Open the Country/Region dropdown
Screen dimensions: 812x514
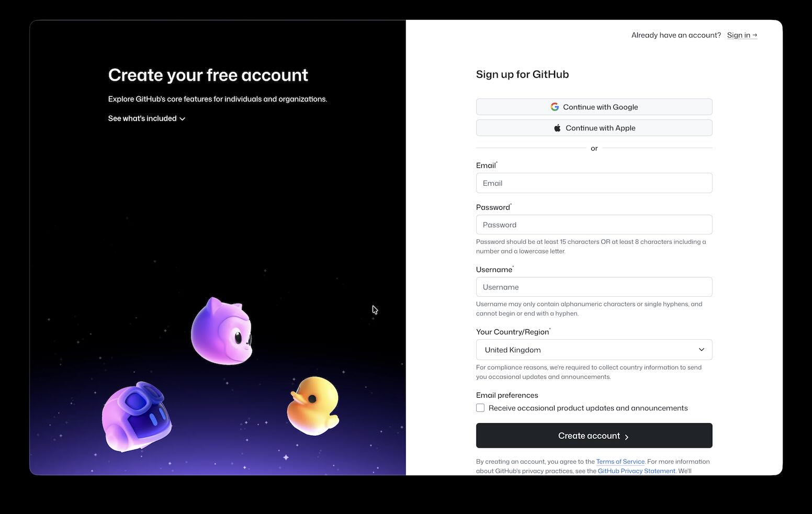(x=594, y=350)
